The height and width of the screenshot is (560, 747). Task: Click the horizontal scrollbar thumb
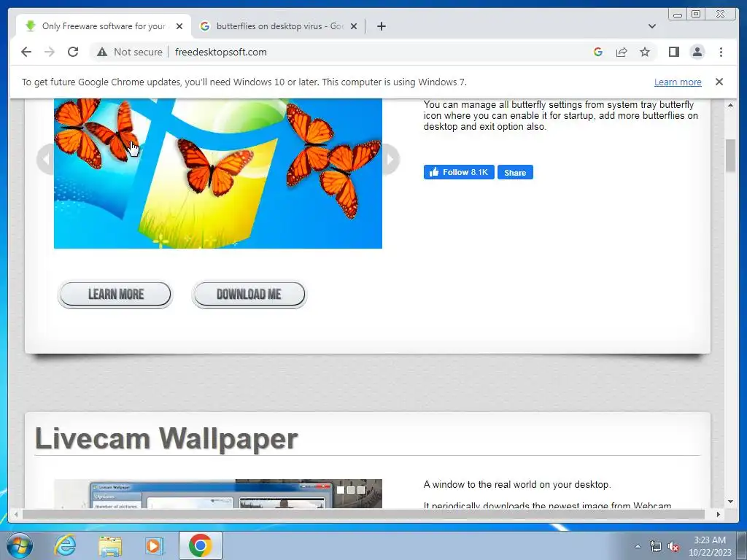click(363, 514)
